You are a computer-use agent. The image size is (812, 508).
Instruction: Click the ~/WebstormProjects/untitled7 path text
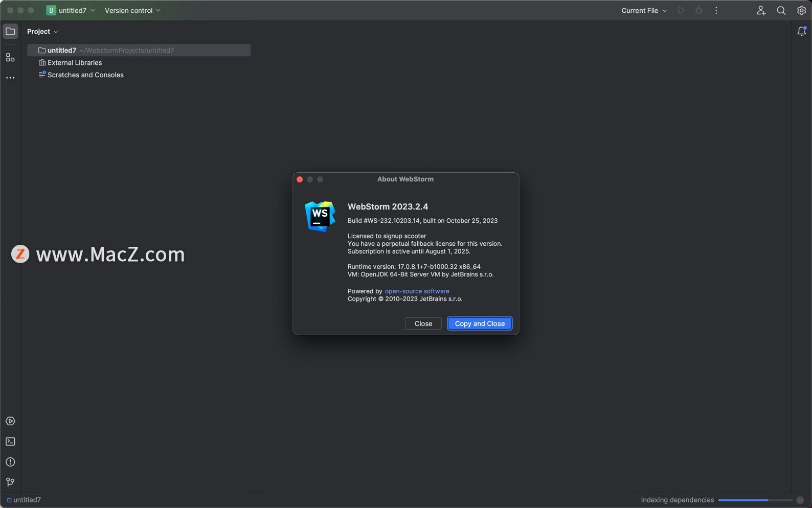(127, 50)
